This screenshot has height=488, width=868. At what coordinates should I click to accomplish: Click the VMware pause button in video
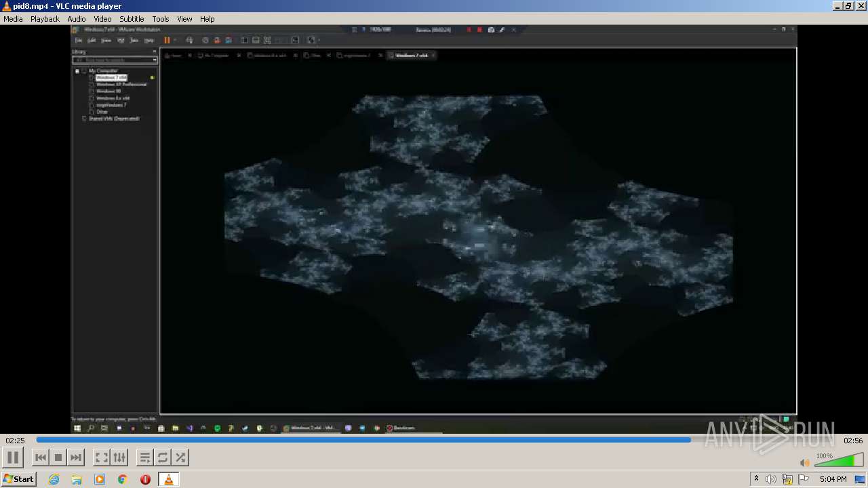click(x=167, y=40)
